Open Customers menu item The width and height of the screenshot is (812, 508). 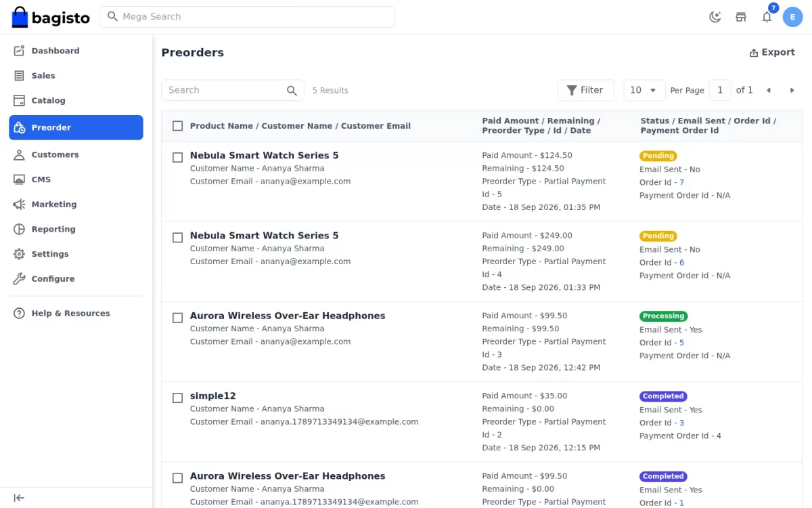pos(76,154)
